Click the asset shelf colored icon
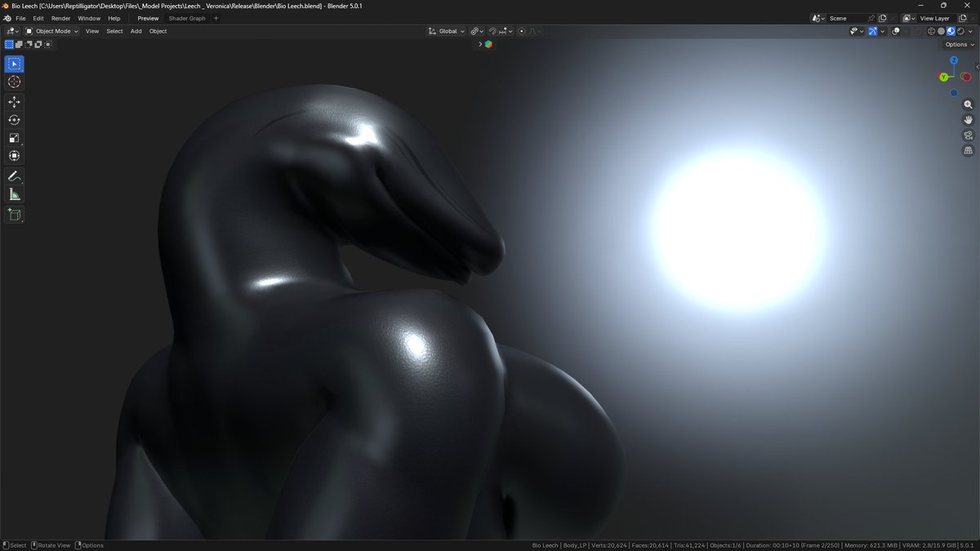The image size is (980, 551). point(488,44)
